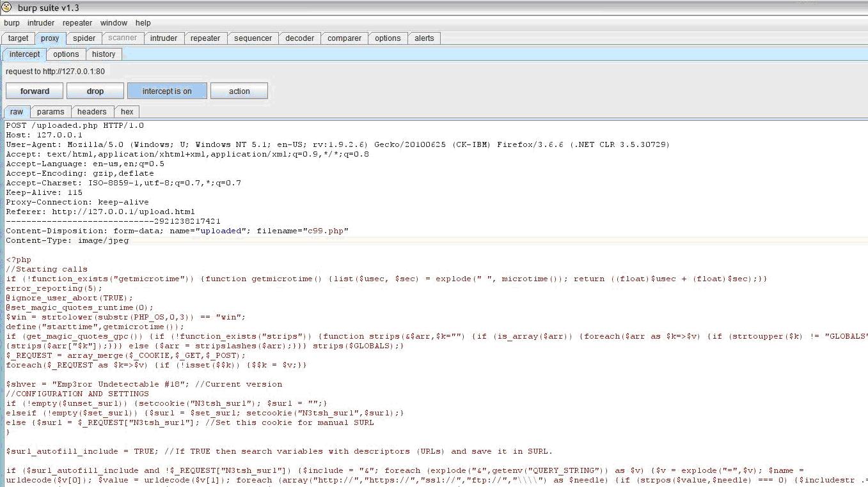This screenshot has height=487, width=868.
Task: Open the comparer tab
Action: tap(344, 38)
